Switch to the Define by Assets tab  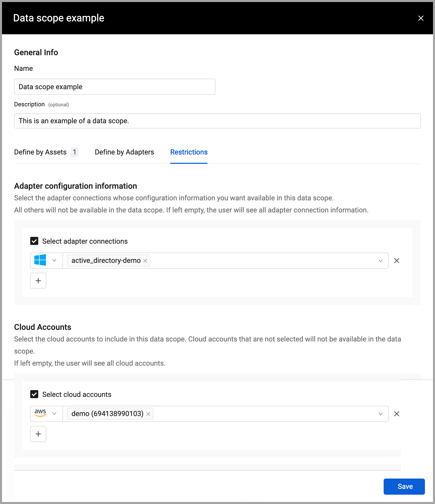40,152
